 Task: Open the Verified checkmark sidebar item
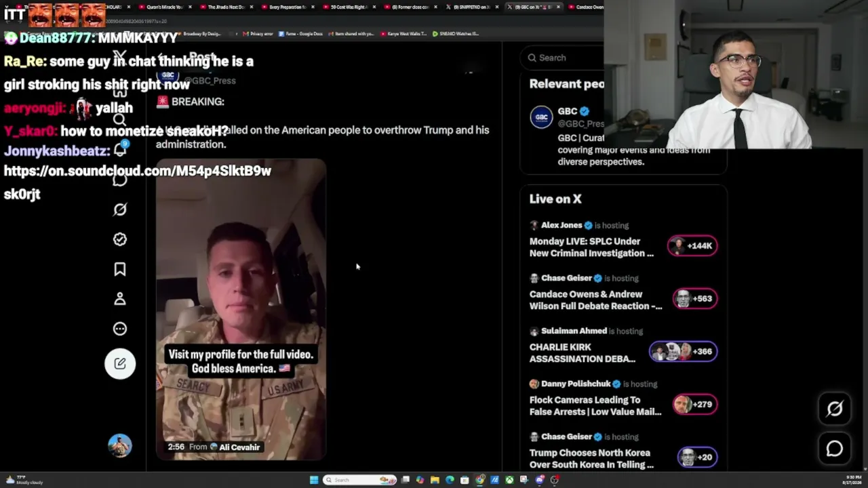120,239
